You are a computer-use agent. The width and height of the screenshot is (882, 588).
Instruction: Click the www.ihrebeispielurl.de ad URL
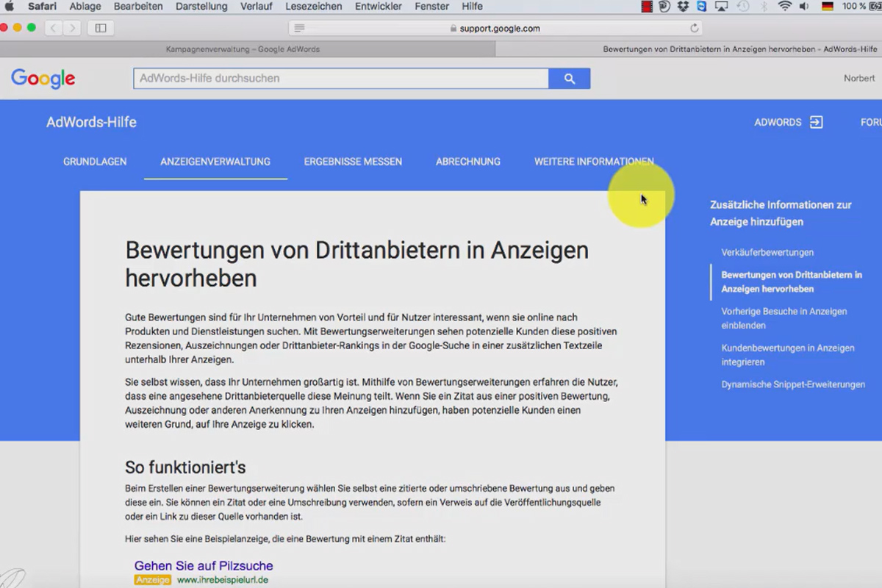tap(223, 580)
